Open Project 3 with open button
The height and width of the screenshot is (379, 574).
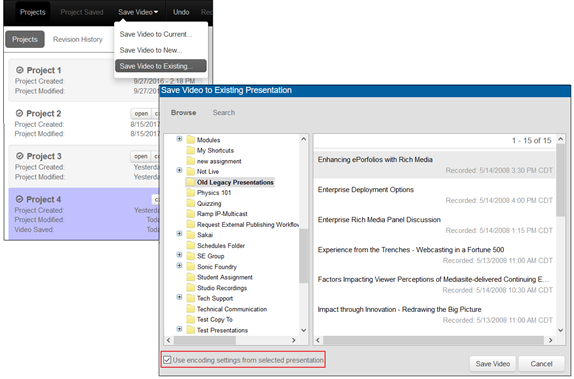point(141,156)
